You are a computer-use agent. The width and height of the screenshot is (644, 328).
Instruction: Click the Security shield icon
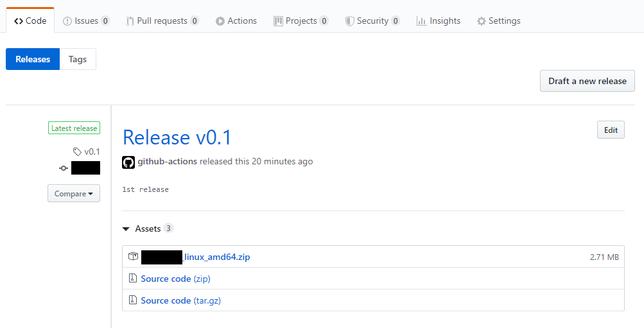point(349,21)
